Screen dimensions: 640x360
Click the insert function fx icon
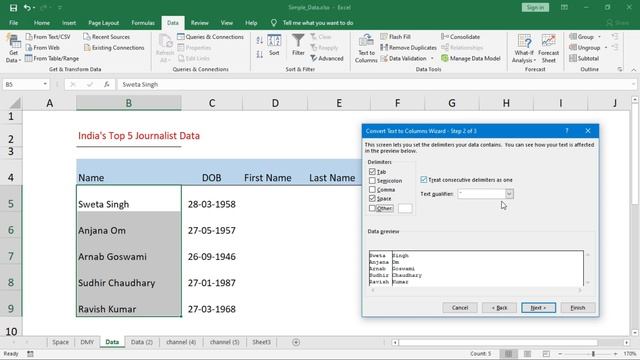coord(107,84)
